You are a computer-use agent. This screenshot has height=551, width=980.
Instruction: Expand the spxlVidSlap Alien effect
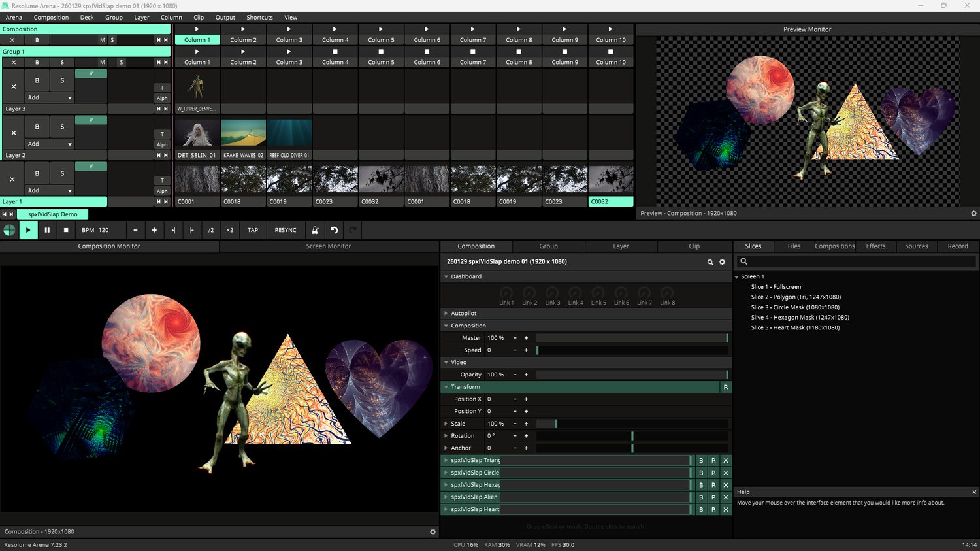pyautogui.click(x=446, y=497)
